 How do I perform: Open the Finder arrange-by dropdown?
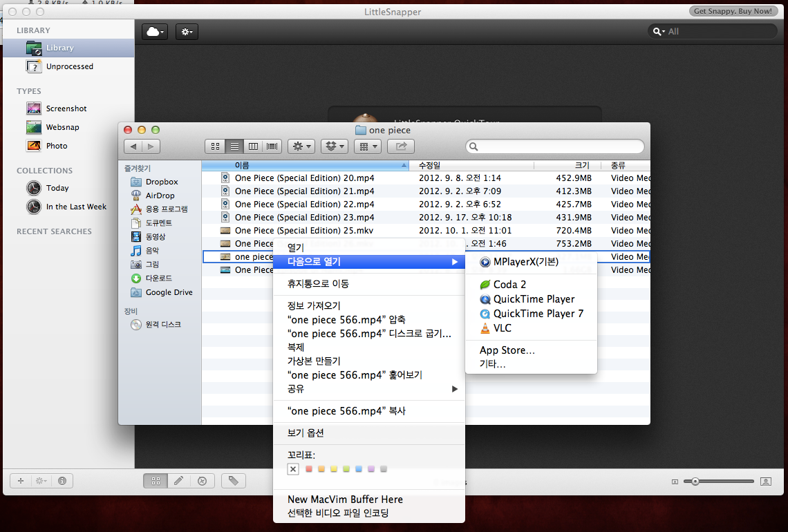[x=367, y=146]
